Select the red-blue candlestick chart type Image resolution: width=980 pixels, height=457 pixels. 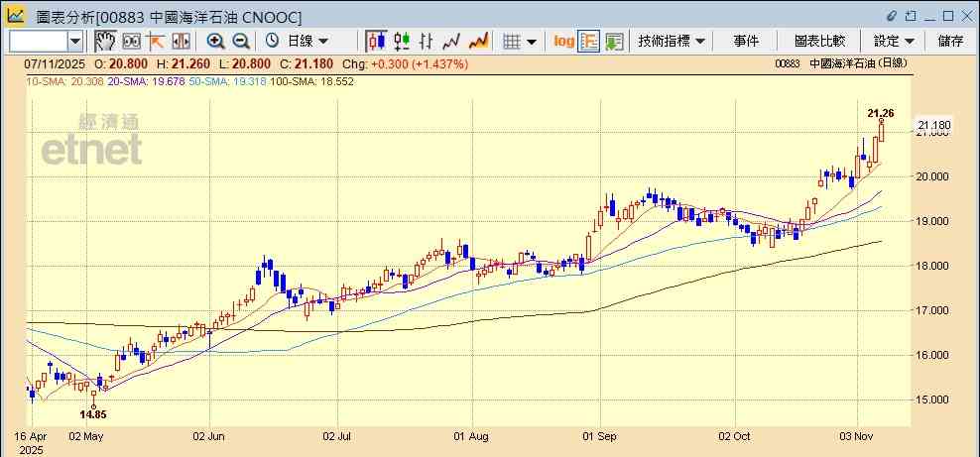pyautogui.click(x=376, y=41)
